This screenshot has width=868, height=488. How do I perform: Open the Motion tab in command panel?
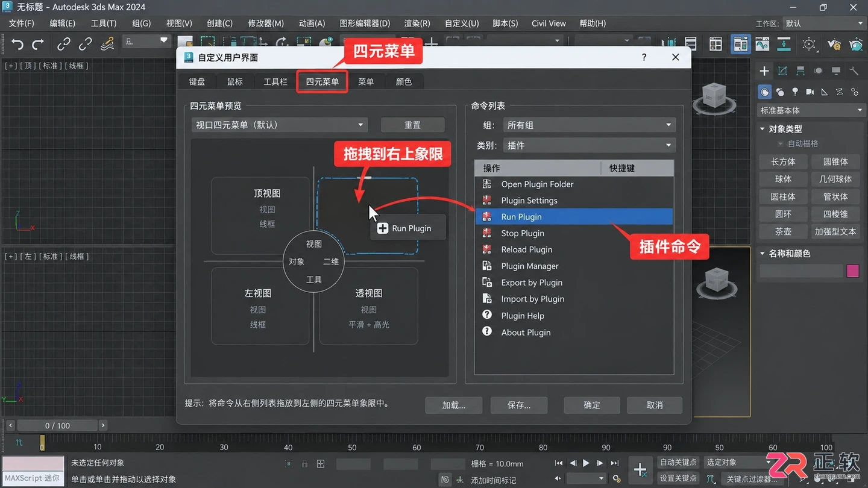pos(818,70)
